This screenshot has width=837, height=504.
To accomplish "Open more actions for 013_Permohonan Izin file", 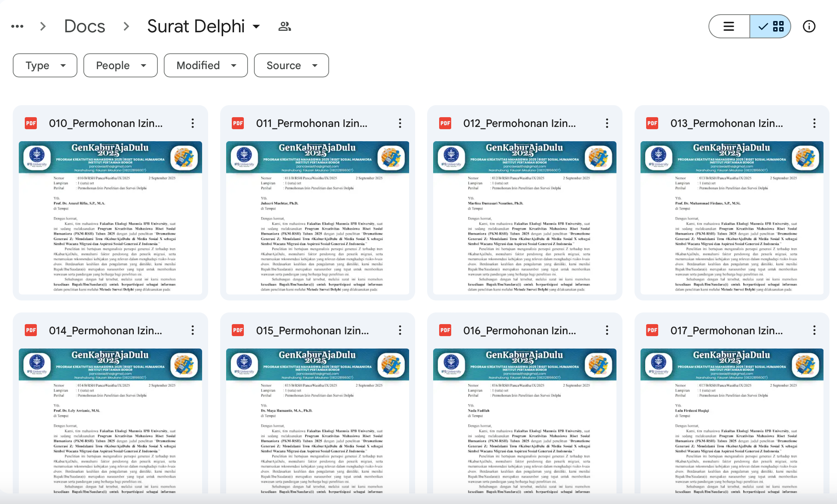I will [x=814, y=123].
